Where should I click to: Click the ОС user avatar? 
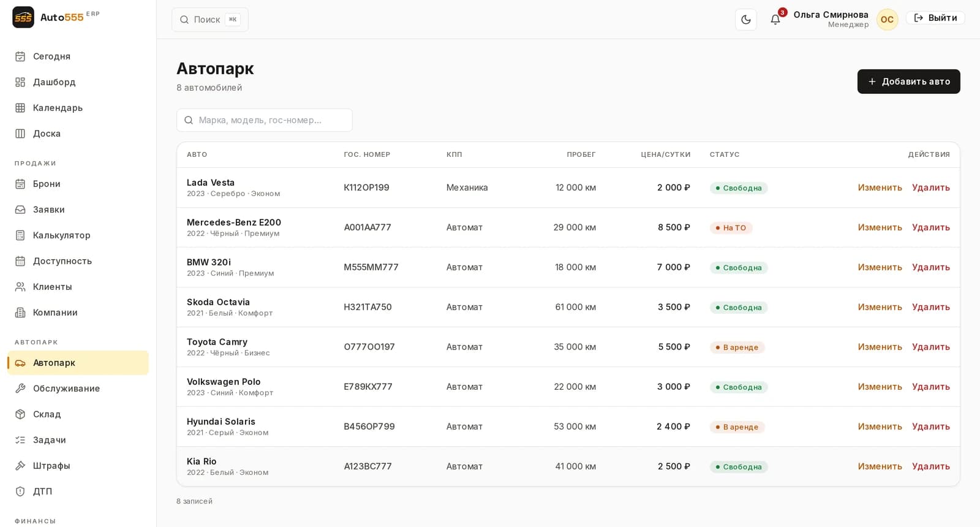click(887, 20)
